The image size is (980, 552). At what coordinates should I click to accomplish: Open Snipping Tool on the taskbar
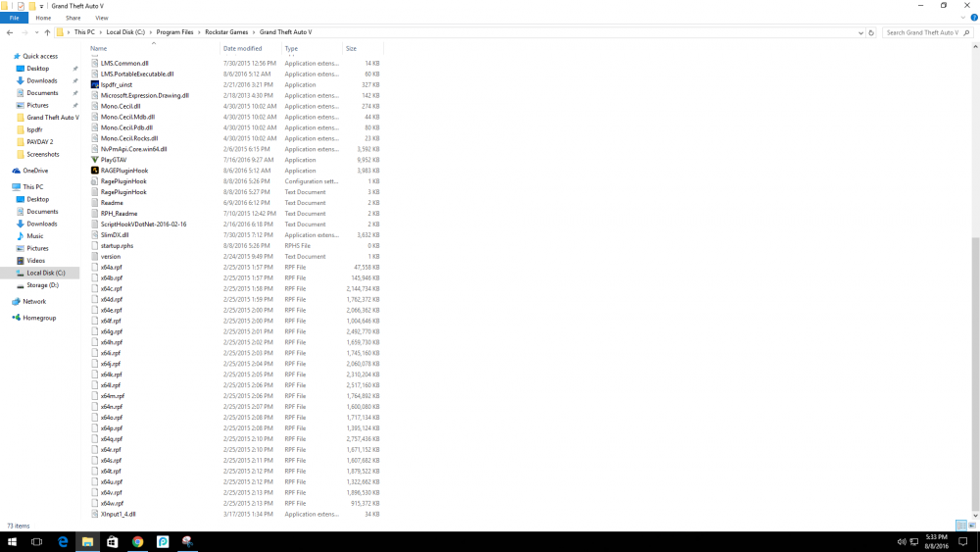(187, 541)
